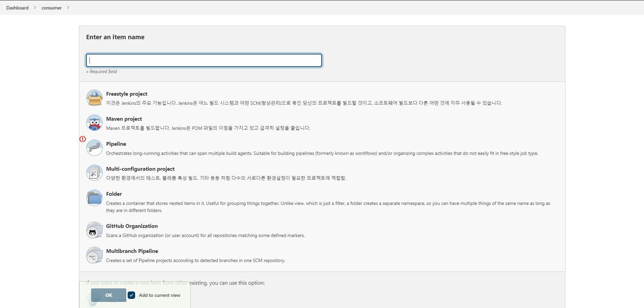The image size is (644, 308).
Task: Click the Maven project description about POM files
Action: [x=208, y=128]
